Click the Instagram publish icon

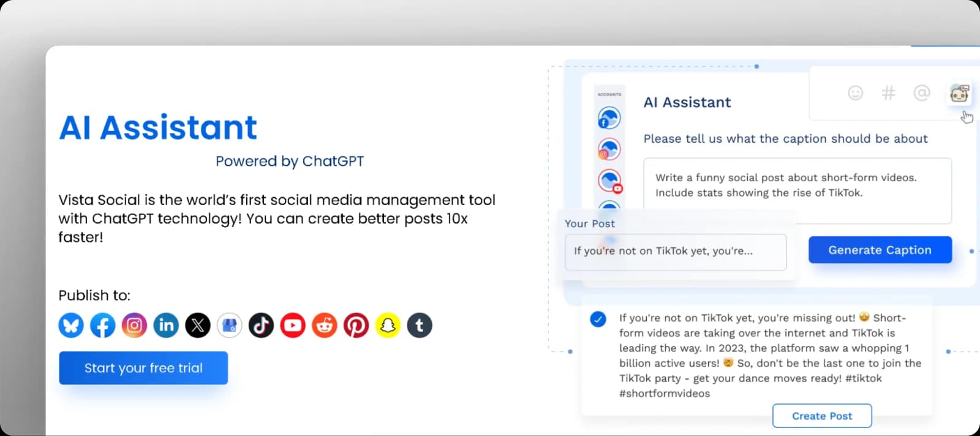coord(134,325)
